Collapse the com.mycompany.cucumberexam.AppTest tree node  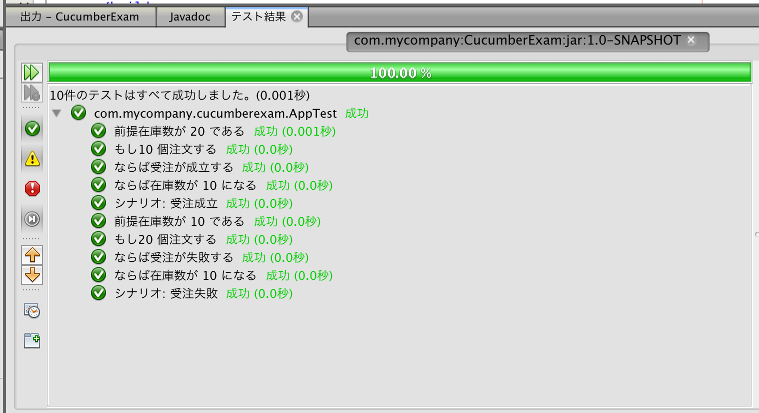(57, 113)
